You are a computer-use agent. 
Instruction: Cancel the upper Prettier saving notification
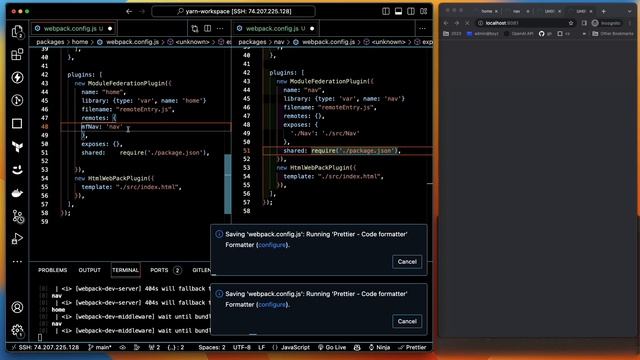[407, 262]
